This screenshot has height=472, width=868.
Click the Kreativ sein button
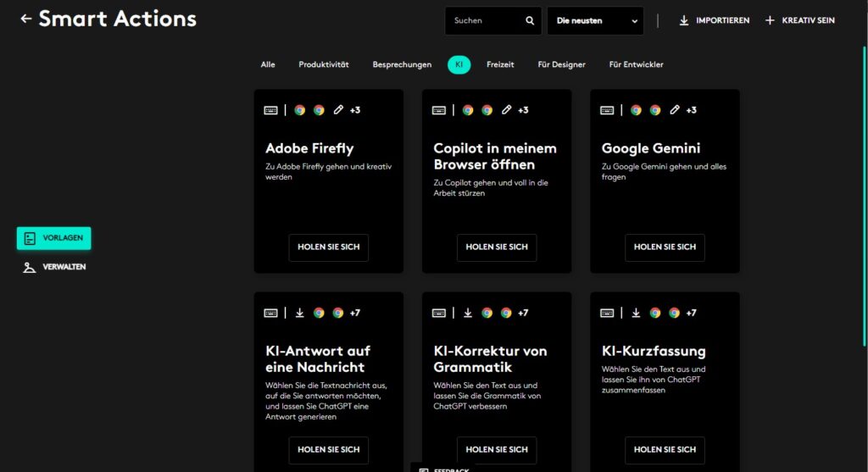point(800,20)
